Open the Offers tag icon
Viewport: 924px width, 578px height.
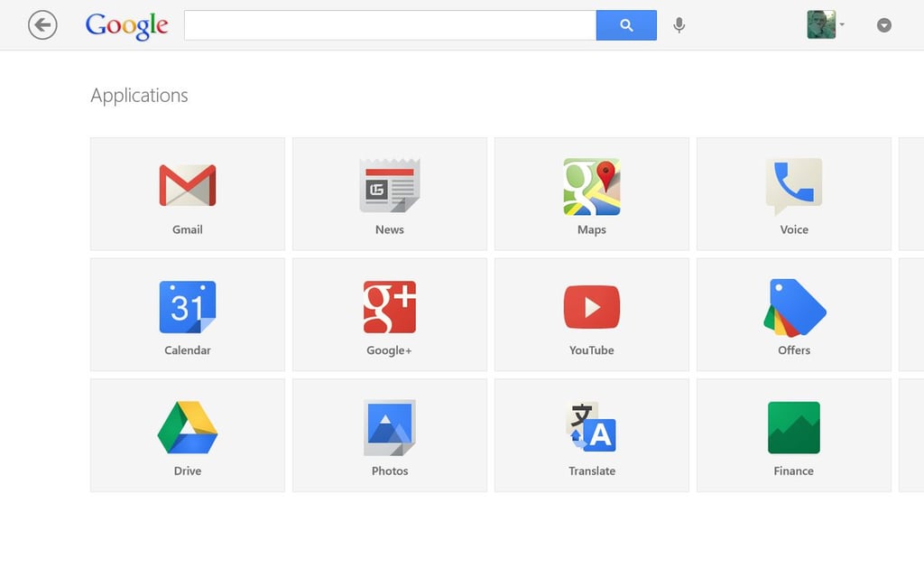(x=794, y=307)
